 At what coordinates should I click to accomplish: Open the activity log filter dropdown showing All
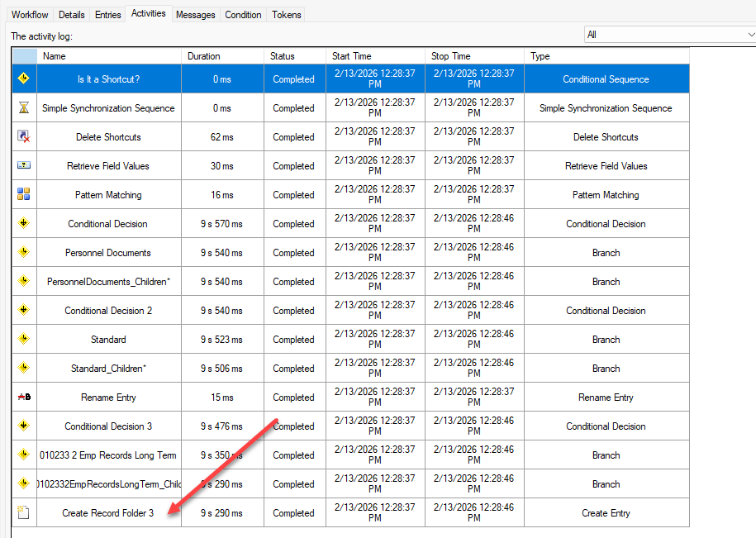(x=668, y=35)
